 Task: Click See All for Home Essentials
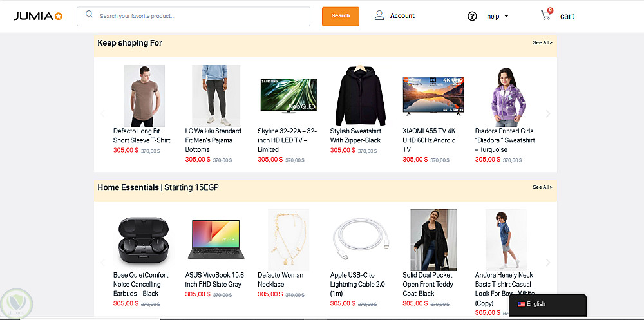pyautogui.click(x=542, y=187)
